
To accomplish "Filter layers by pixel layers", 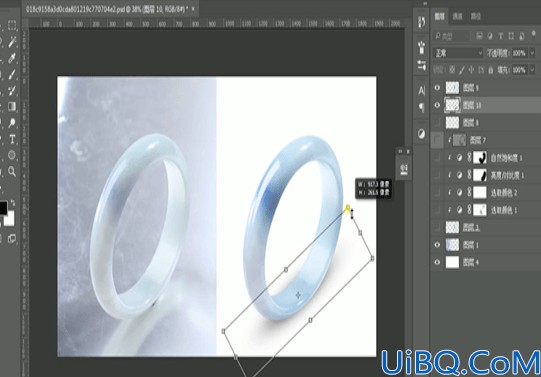I will pyautogui.click(x=479, y=36).
